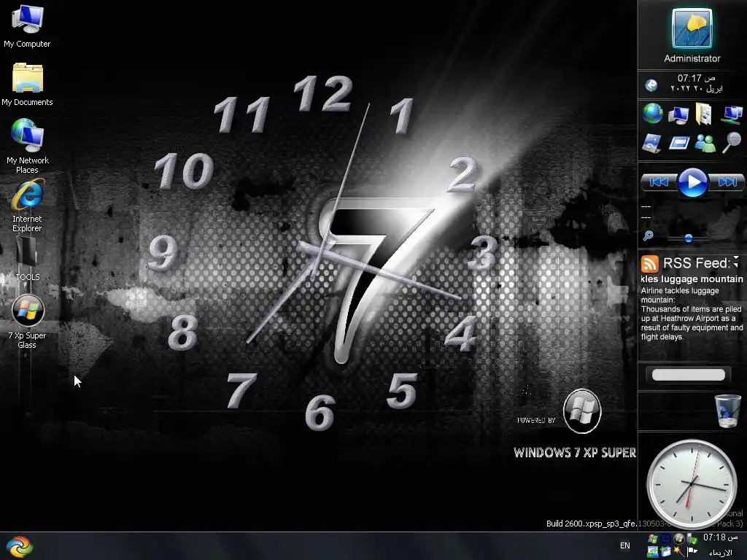This screenshot has width=747, height=560.
Task: Click the 'Airline tackles luggage mountain:' article text
Action: (x=680, y=295)
